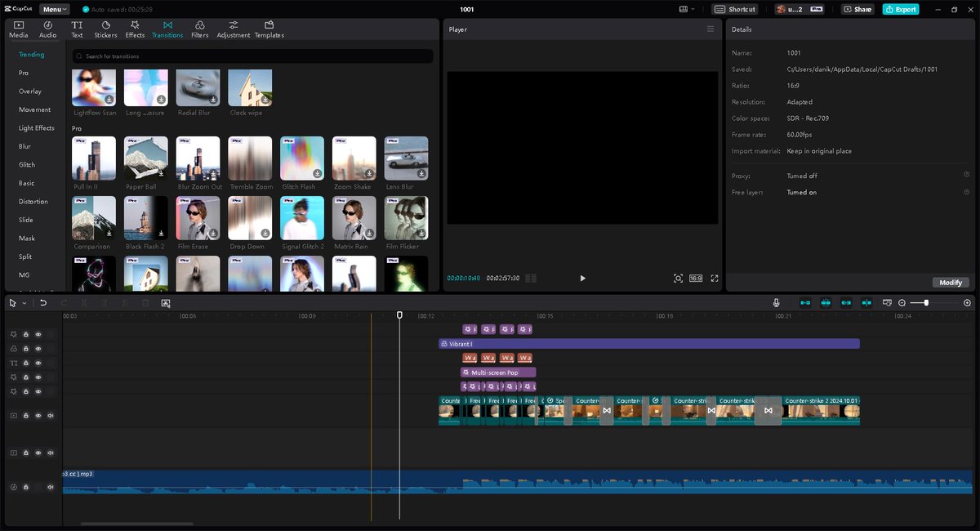Image resolution: width=980 pixels, height=531 pixels.
Task: Click the Export button
Action: [x=901, y=9]
